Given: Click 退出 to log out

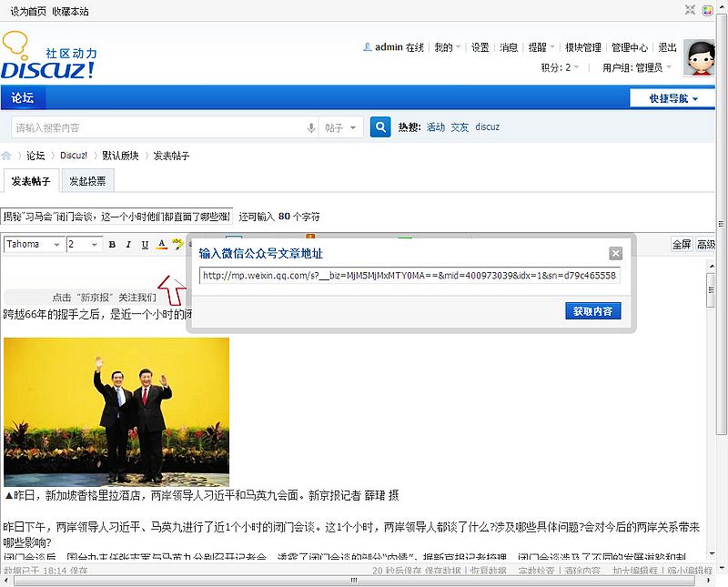Looking at the screenshot, I should click(x=667, y=47).
